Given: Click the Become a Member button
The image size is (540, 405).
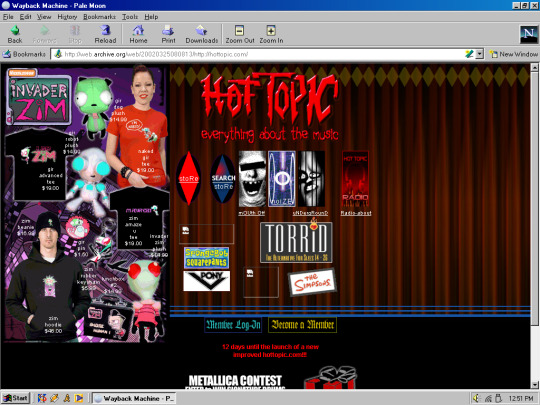Looking at the screenshot, I should 302,325.
